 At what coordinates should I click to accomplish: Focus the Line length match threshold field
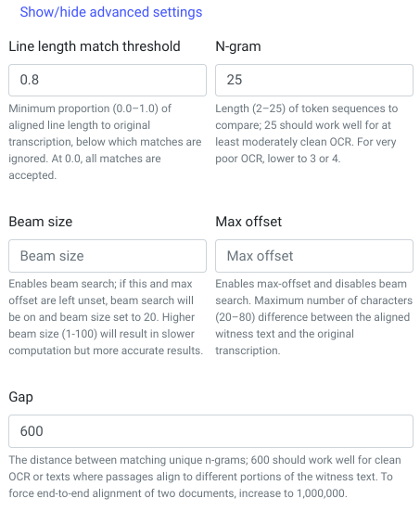pyautogui.click(x=108, y=80)
